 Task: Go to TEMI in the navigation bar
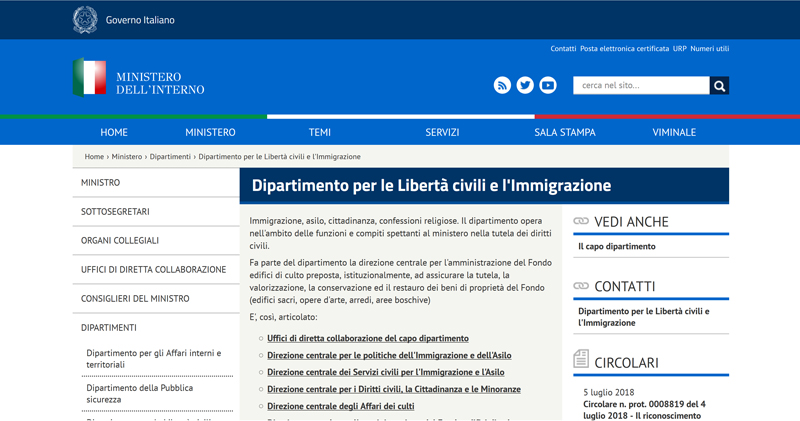[320, 132]
